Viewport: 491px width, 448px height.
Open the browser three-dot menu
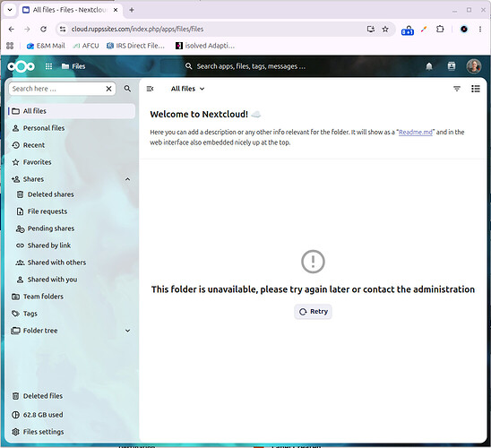(x=480, y=29)
